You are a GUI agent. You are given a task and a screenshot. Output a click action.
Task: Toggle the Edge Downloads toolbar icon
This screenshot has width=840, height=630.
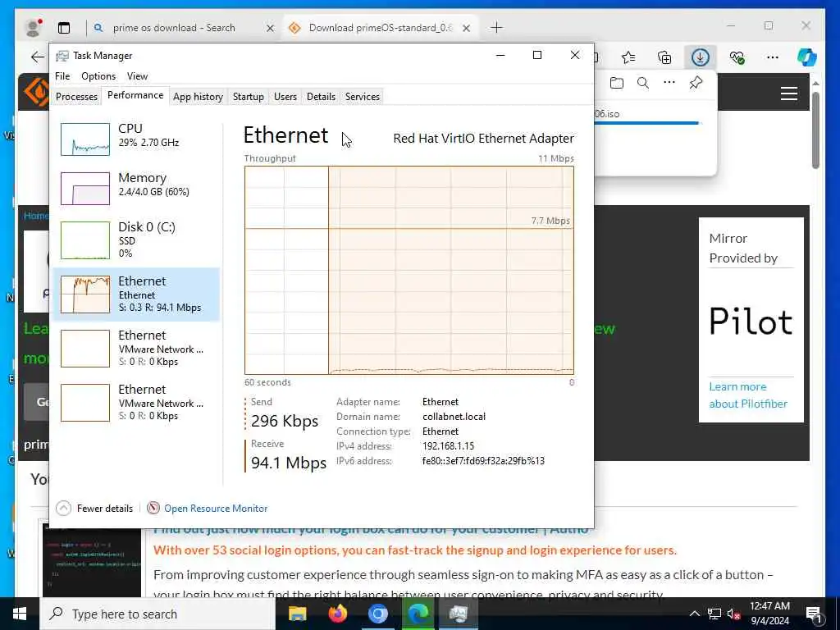click(x=701, y=57)
